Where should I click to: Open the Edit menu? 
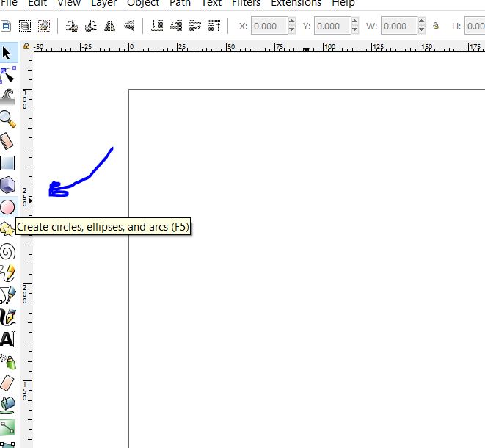pos(37,3)
